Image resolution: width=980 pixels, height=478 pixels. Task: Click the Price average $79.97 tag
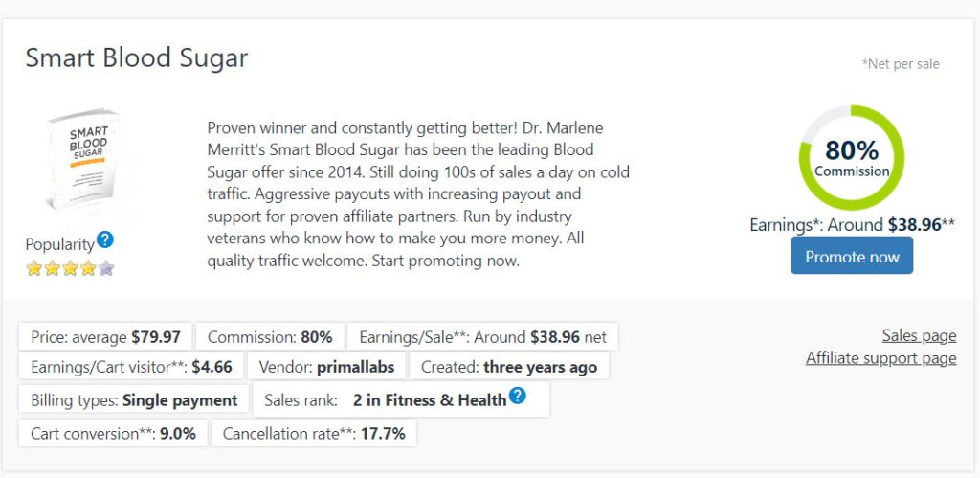[106, 337]
